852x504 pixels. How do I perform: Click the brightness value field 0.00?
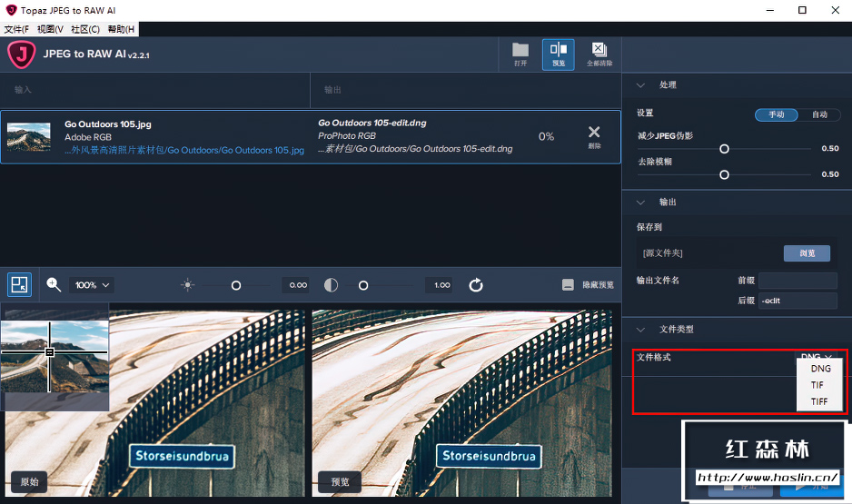pos(295,284)
